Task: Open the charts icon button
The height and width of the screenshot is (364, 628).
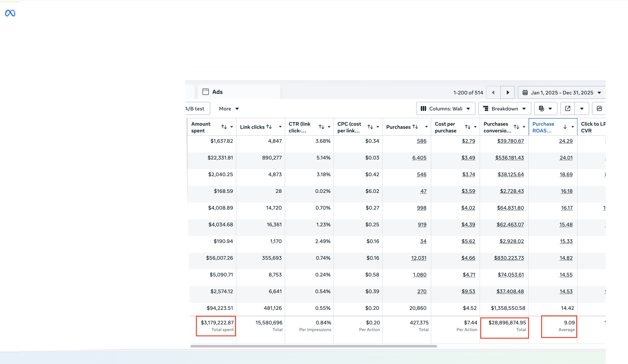Action: [x=599, y=109]
